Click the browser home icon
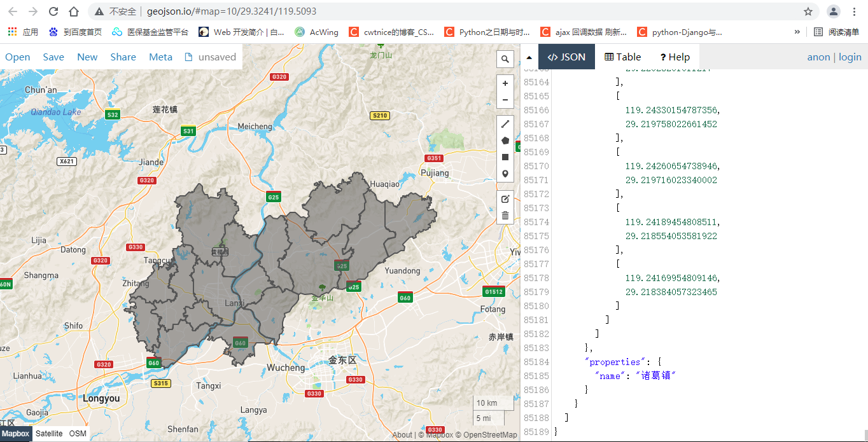 click(x=74, y=11)
